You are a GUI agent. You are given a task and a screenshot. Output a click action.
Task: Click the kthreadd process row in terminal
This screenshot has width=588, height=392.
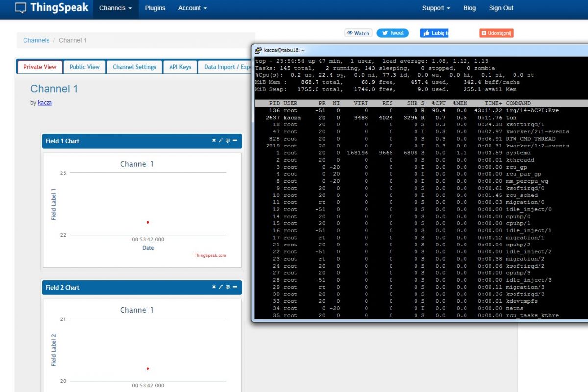pos(421,160)
